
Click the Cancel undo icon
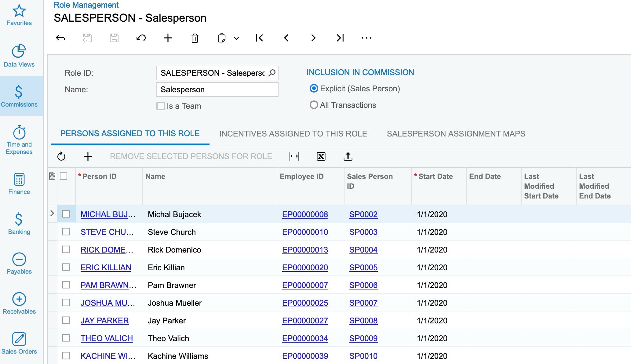tap(141, 38)
